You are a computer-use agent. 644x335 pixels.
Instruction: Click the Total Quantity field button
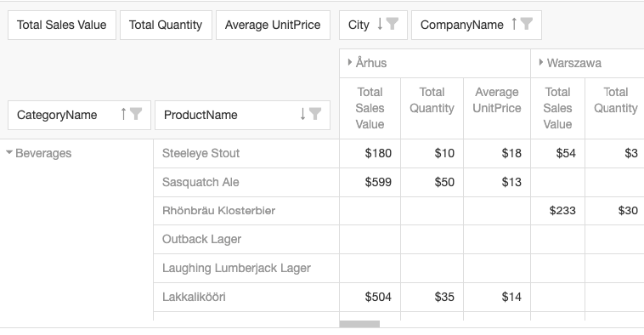(x=166, y=25)
